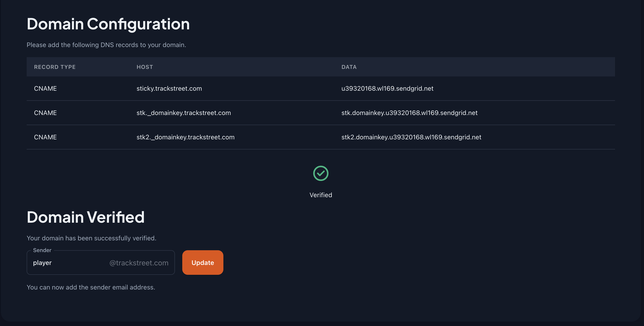
Task: Click the first CNAME record type cell
Action: coord(45,88)
